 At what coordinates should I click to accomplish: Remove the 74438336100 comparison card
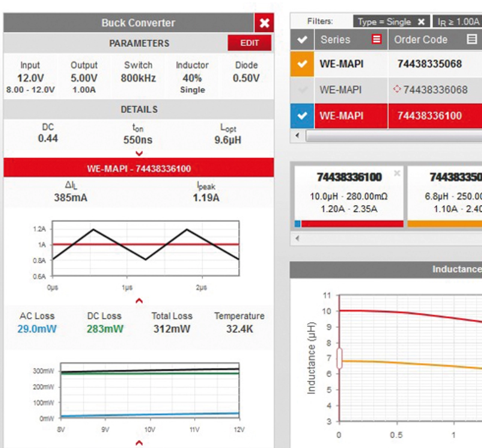pyautogui.click(x=397, y=173)
